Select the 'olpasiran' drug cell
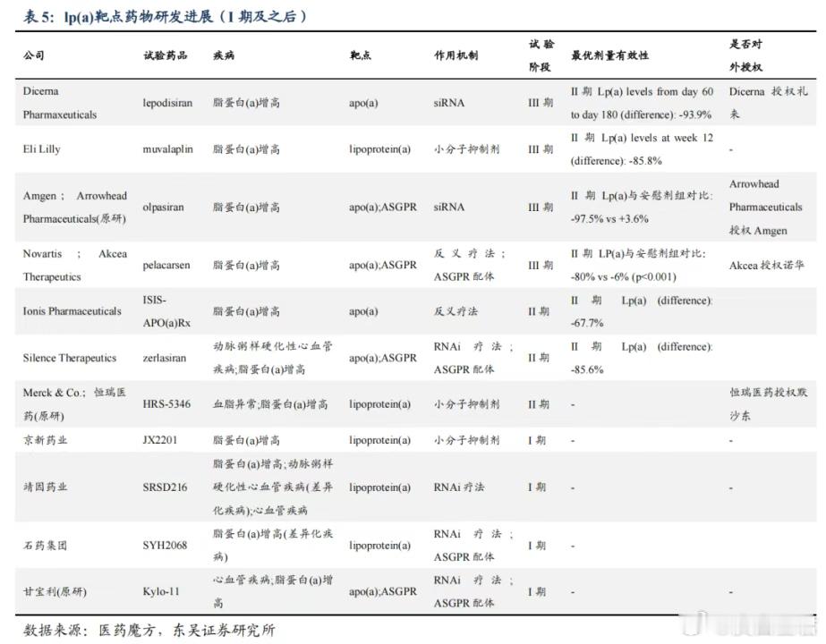 [x=163, y=207]
